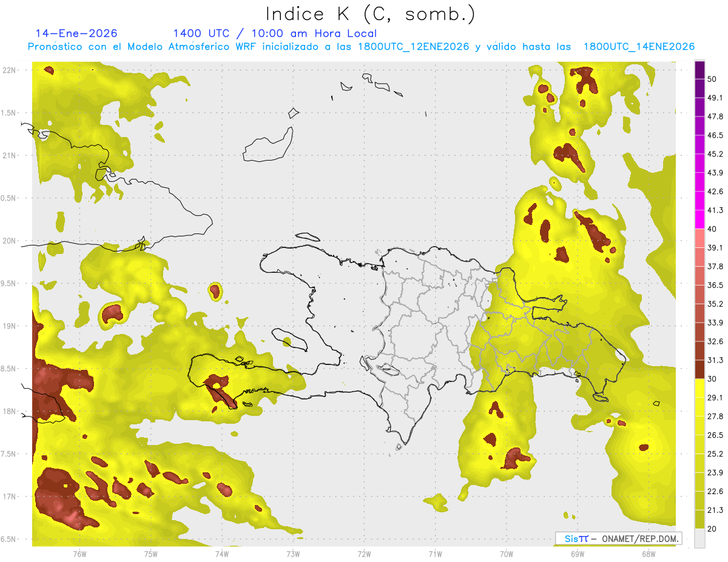Click the 49.1 color scale value

(715, 98)
